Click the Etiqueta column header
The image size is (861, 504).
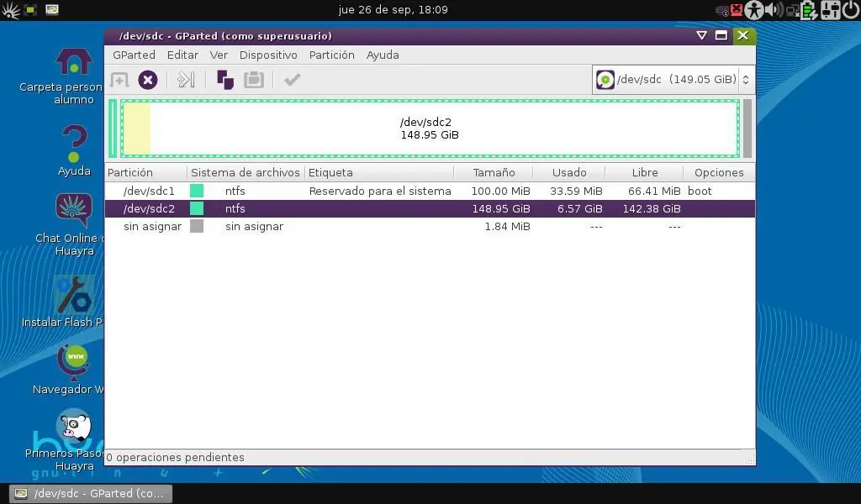coord(379,173)
